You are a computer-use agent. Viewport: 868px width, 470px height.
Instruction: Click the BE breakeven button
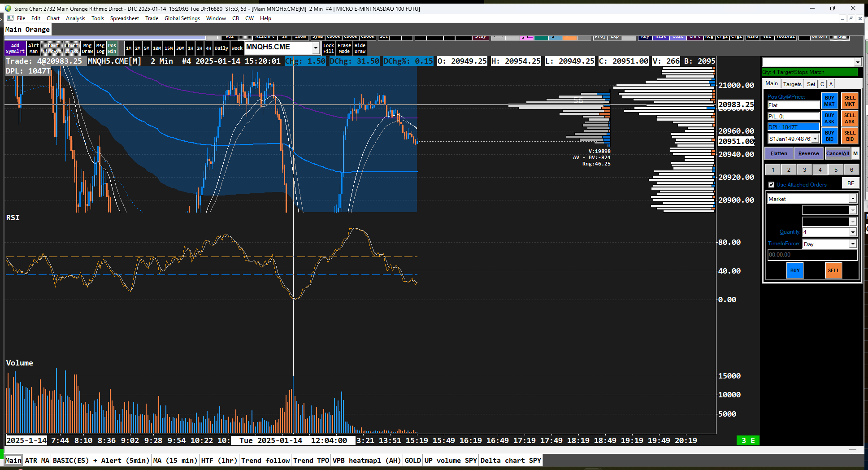click(x=851, y=183)
